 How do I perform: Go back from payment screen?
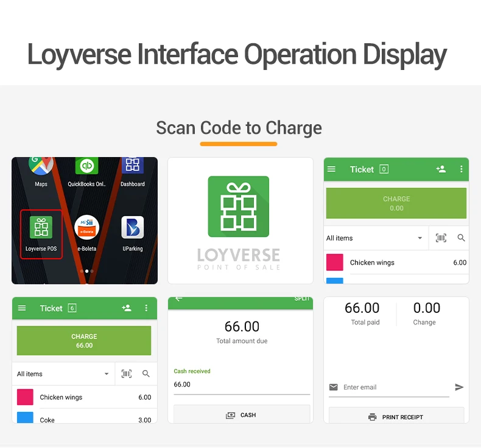pyautogui.click(x=179, y=299)
